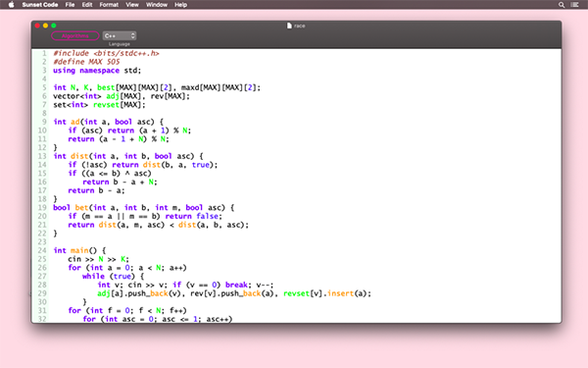
Task: Click line number 24 in the gutter
Action: [x=42, y=250]
